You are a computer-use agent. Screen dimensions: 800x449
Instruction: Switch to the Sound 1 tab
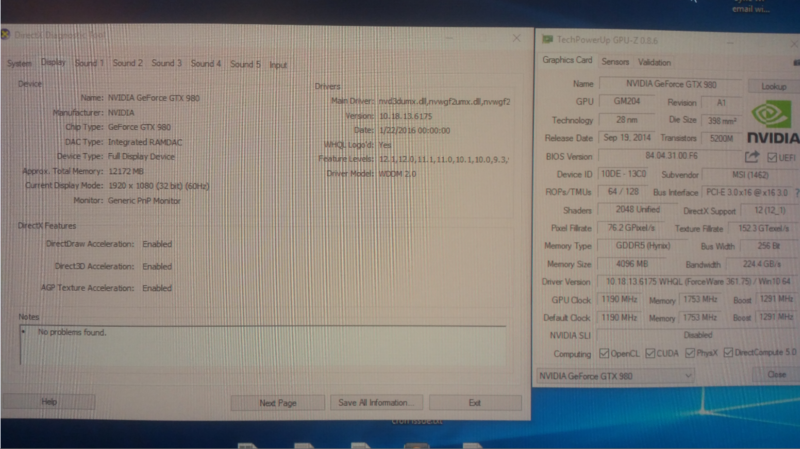[89, 63]
